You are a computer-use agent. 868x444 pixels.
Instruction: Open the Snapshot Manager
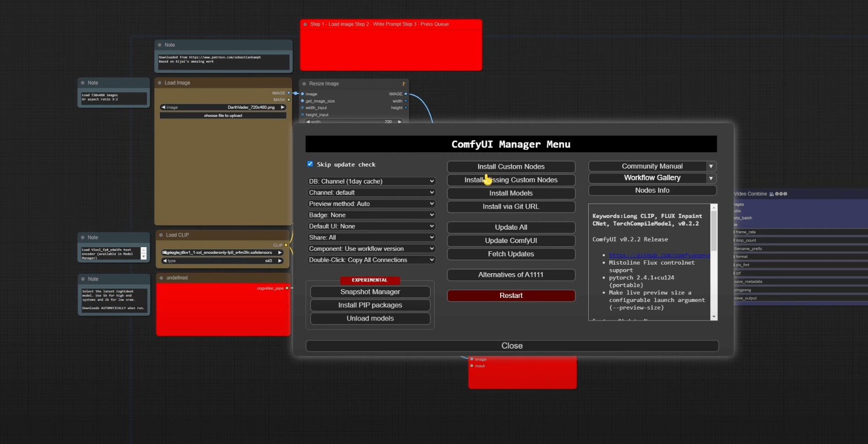click(x=370, y=292)
